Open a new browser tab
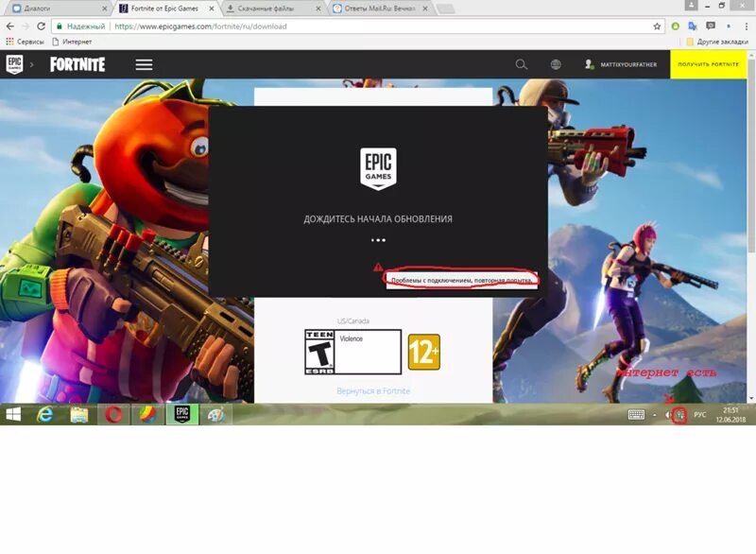This screenshot has width=756, height=554. (x=445, y=9)
